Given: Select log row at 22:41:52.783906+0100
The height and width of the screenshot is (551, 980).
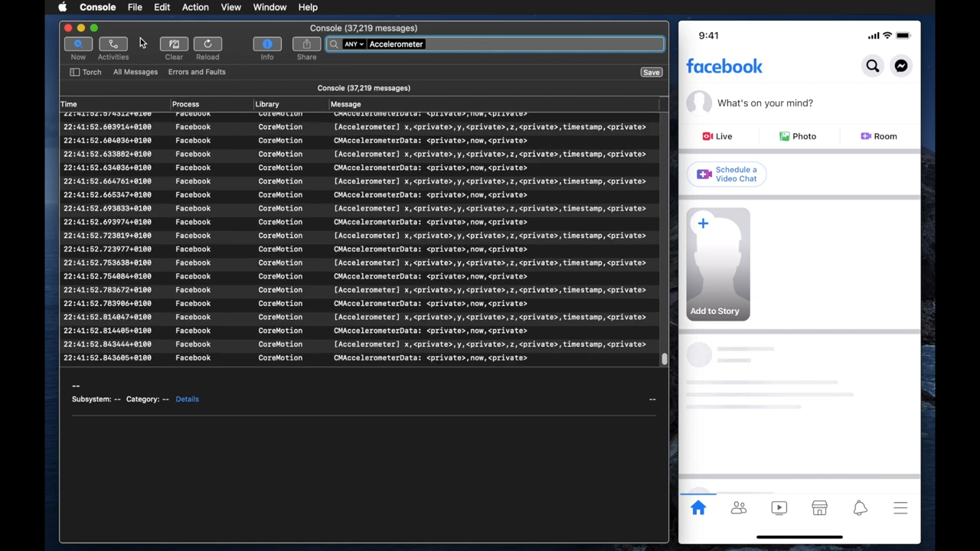Looking at the screenshot, I should click(361, 304).
